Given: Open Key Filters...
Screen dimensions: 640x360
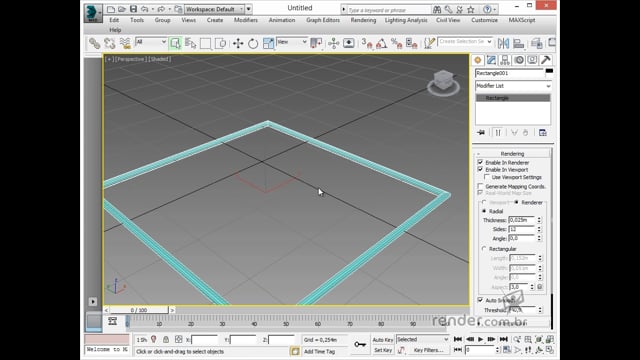Looking at the screenshot, I should [429, 350].
